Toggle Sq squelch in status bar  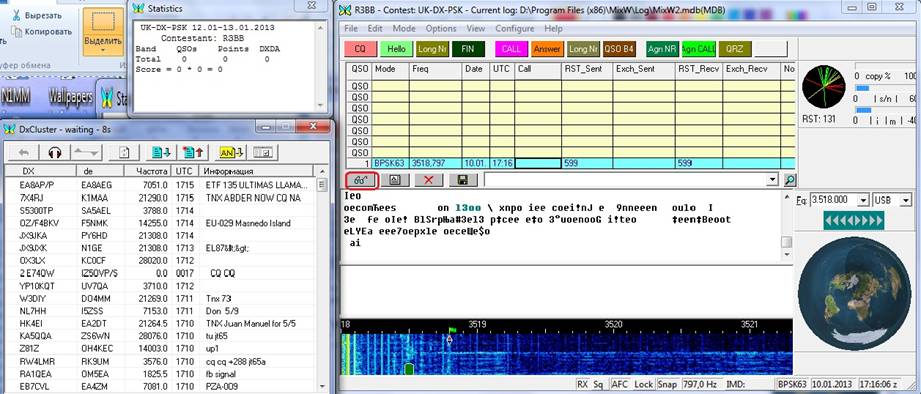(598, 384)
